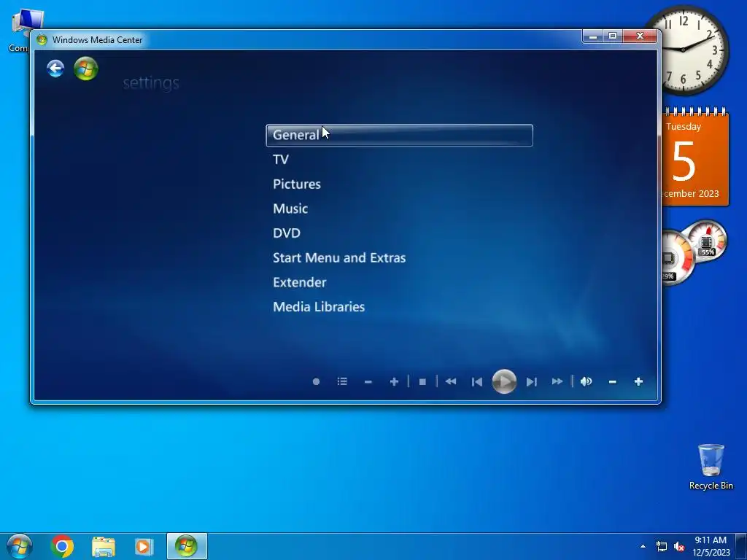Minimize the Windows Media Center window

coord(592,36)
